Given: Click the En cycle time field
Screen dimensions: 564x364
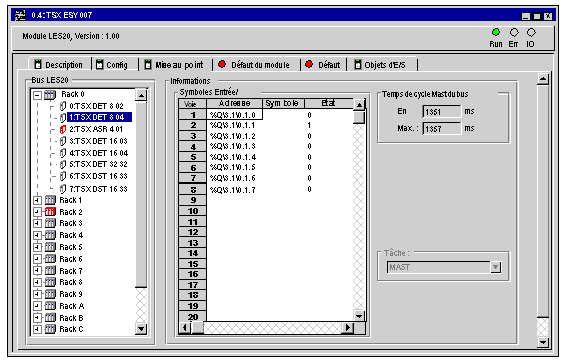Looking at the screenshot, I should point(442,112).
